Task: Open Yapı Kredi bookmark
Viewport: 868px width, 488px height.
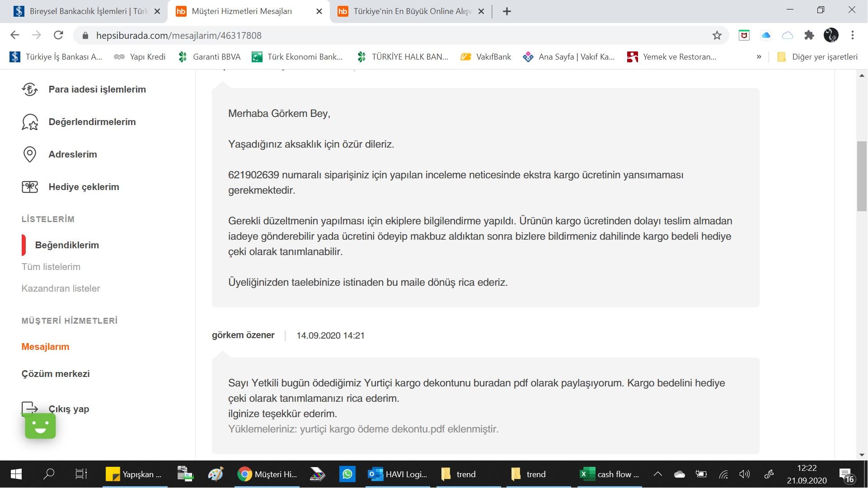Action: pyautogui.click(x=140, y=57)
